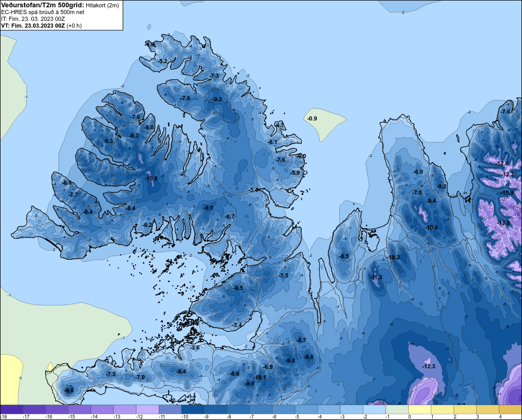Click the title line 'Veðurstofan/T2m 500grid: Hitakort (2m)'
This screenshot has height=420, width=522.
point(60,5)
